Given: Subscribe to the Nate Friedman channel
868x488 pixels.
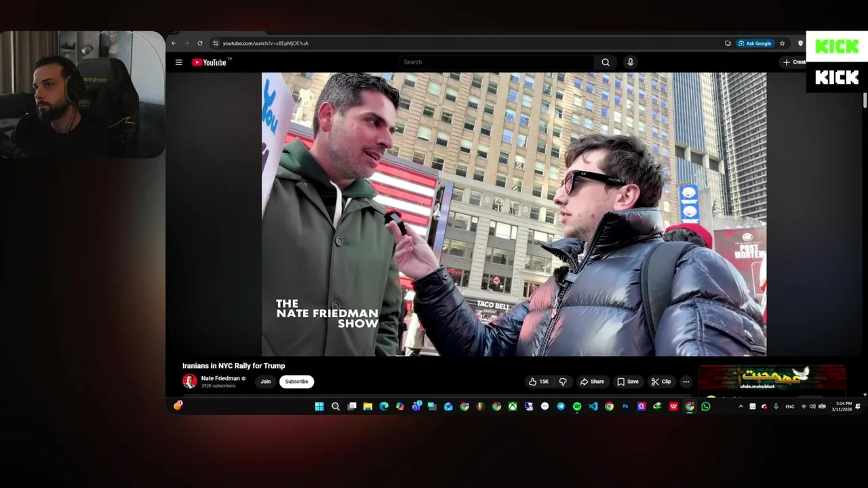Looking at the screenshot, I should pos(296,382).
